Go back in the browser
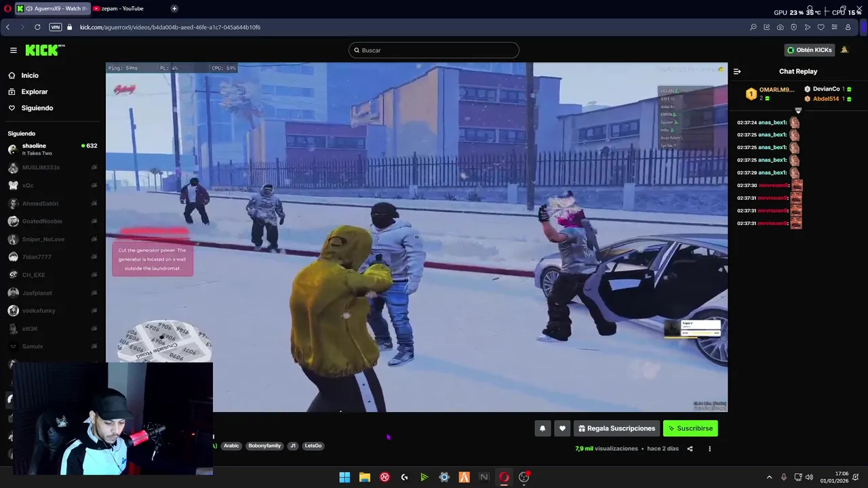Image resolution: width=868 pixels, height=488 pixels. tap(7, 27)
